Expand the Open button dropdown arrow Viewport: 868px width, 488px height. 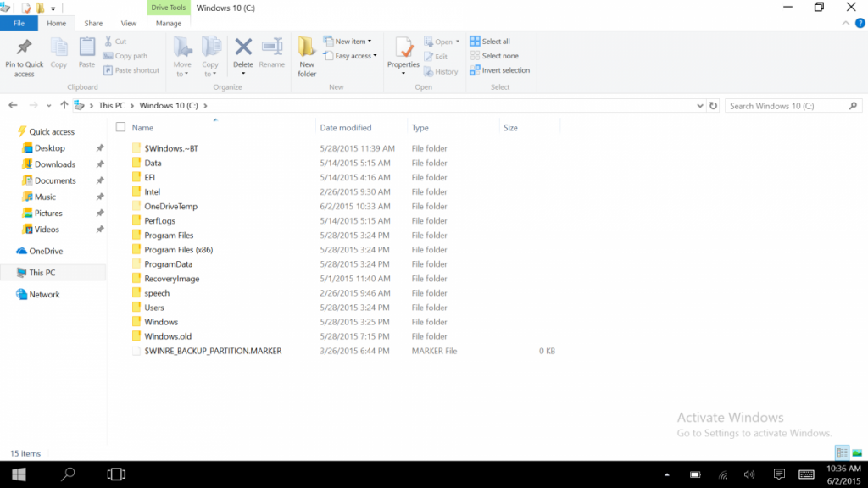click(458, 42)
